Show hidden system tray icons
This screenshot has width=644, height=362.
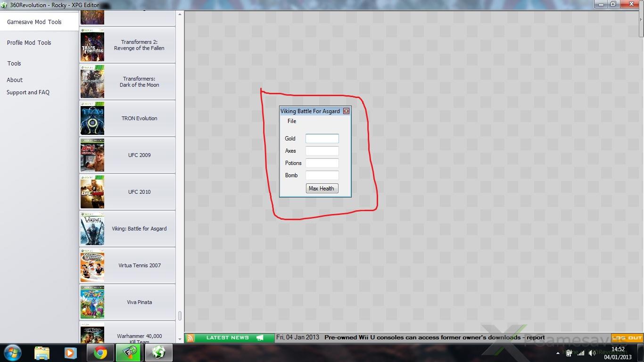(x=557, y=353)
